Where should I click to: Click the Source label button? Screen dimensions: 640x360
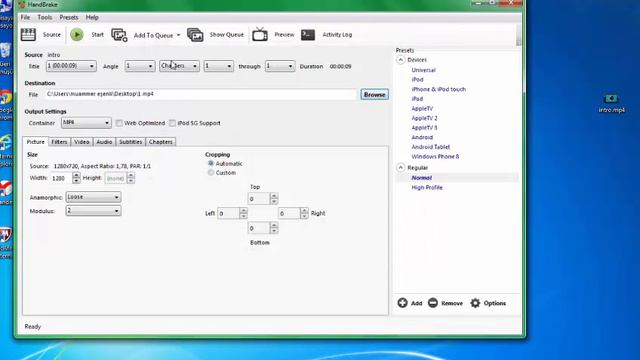52,35
